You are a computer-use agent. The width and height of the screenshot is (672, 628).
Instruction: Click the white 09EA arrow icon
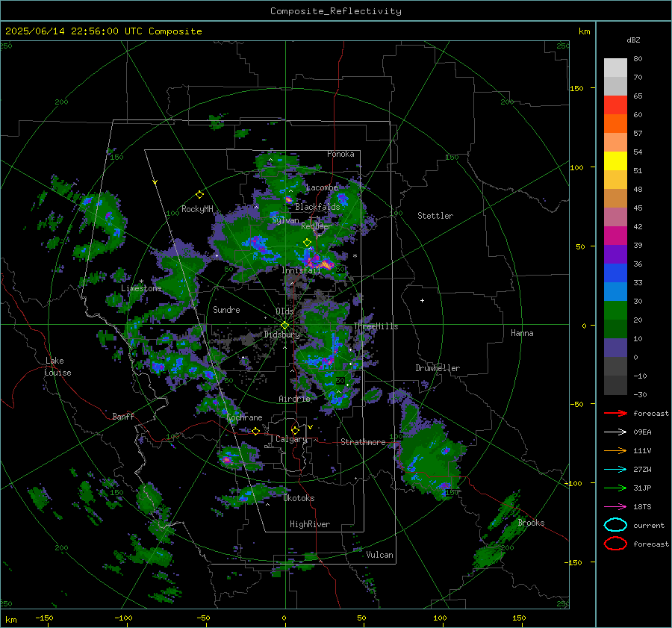coord(615,432)
